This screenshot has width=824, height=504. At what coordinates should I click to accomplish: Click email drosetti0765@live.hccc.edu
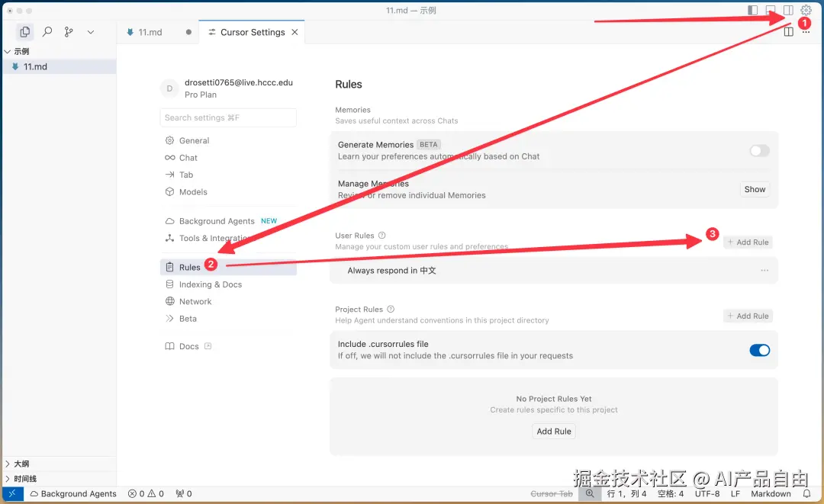tap(239, 82)
